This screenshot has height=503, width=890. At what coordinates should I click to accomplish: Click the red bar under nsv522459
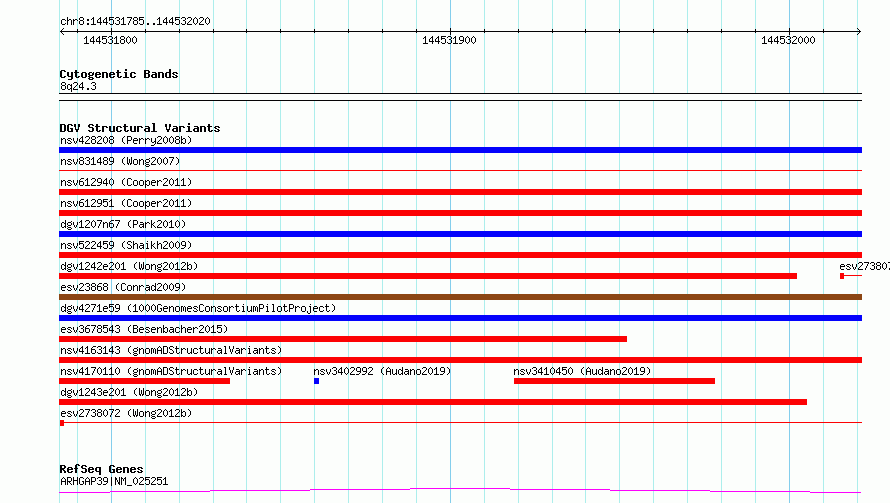(x=460, y=255)
